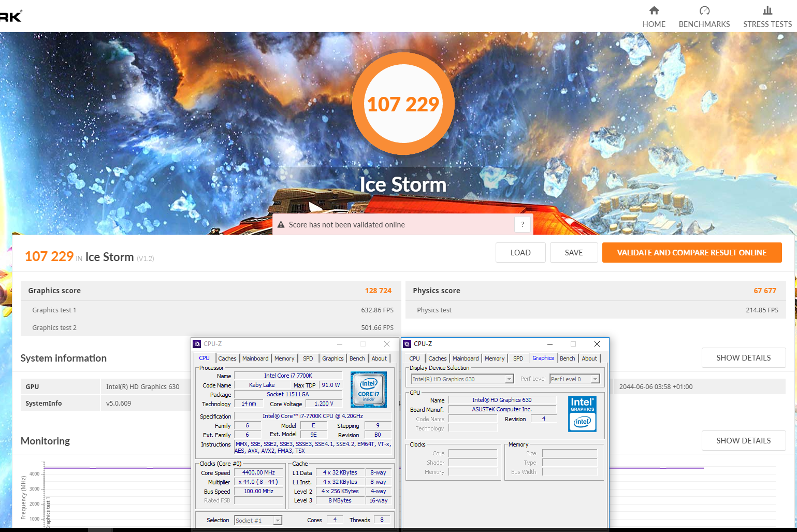Click the Max TDP value '91.0 W'

pyautogui.click(x=331, y=385)
